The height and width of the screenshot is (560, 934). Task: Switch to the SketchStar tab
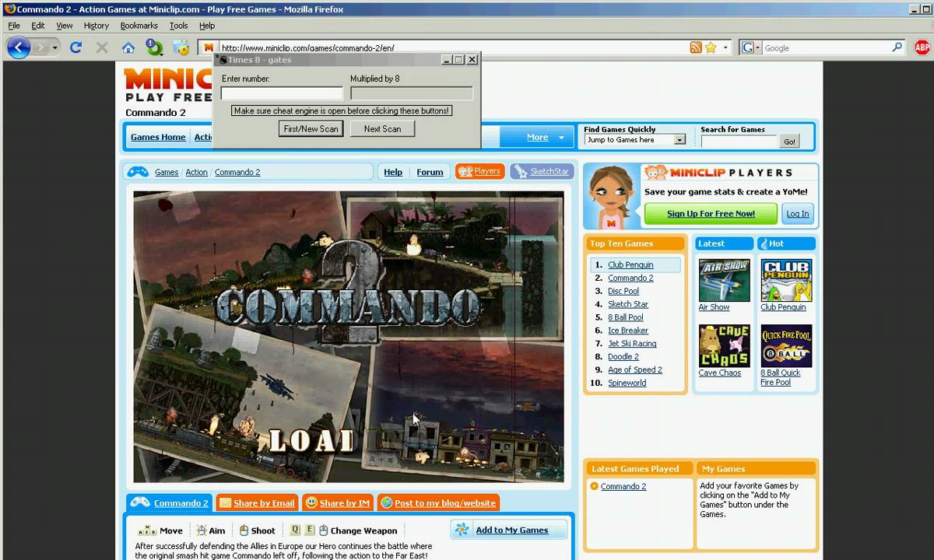click(542, 171)
